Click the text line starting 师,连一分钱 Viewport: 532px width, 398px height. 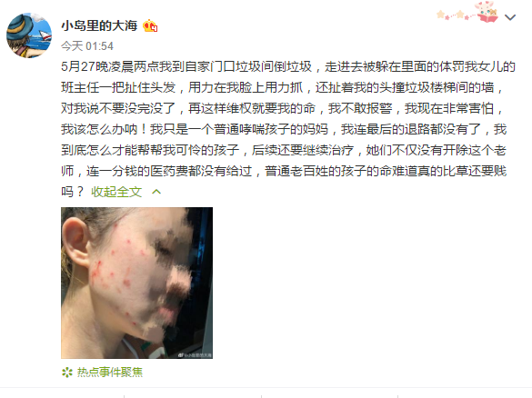(x=284, y=171)
